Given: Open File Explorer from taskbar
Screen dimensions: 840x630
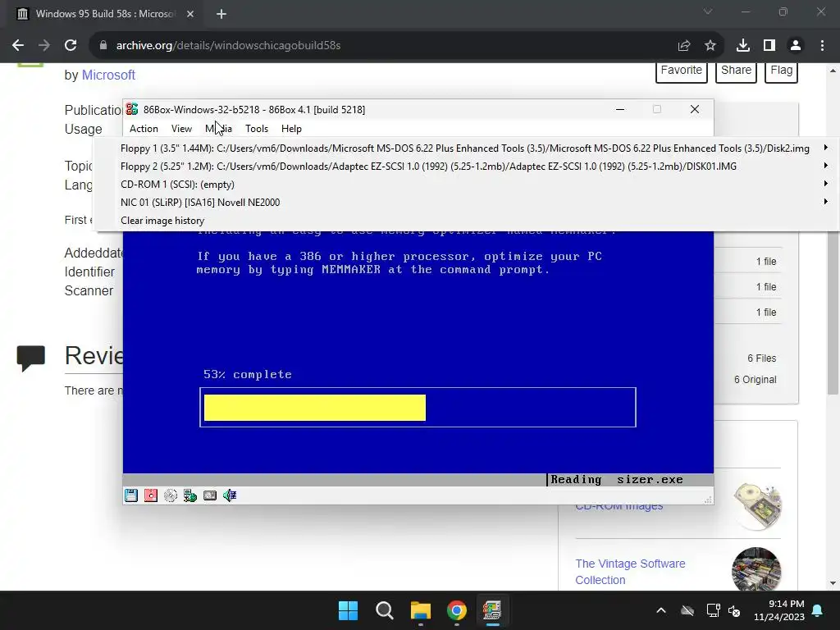Looking at the screenshot, I should pyautogui.click(x=421, y=610).
